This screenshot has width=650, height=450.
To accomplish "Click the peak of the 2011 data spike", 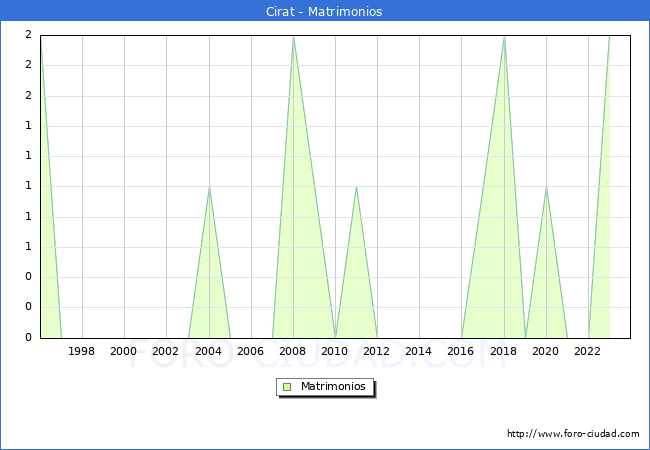I will (357, 187).
